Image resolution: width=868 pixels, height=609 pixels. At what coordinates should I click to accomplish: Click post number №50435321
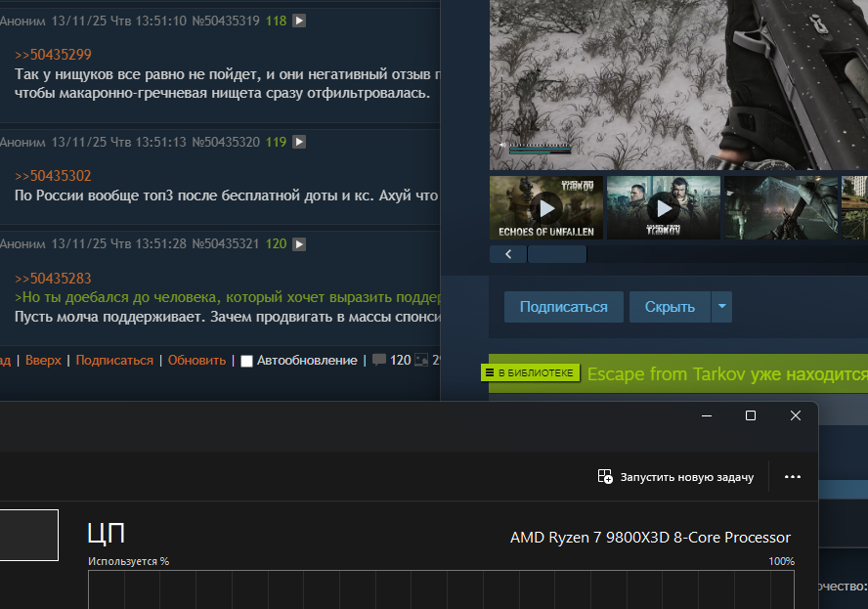tap(225, 244)
